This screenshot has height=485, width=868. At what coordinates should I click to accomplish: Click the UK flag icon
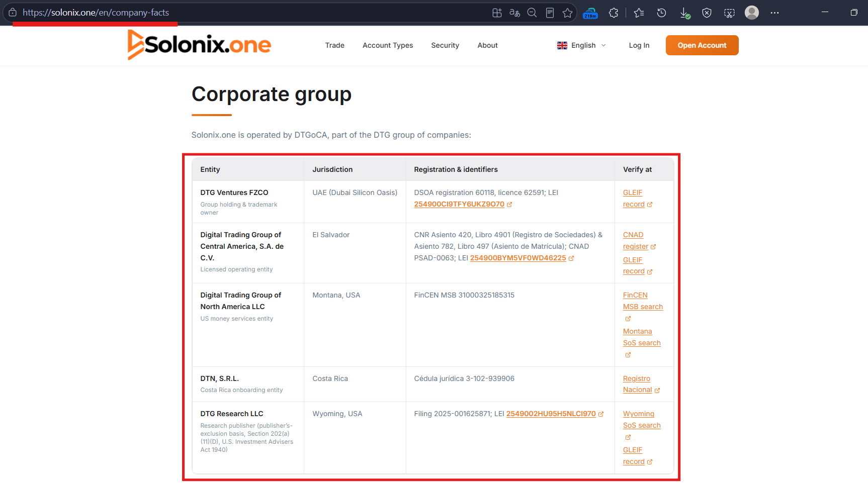tap(562, 45)
